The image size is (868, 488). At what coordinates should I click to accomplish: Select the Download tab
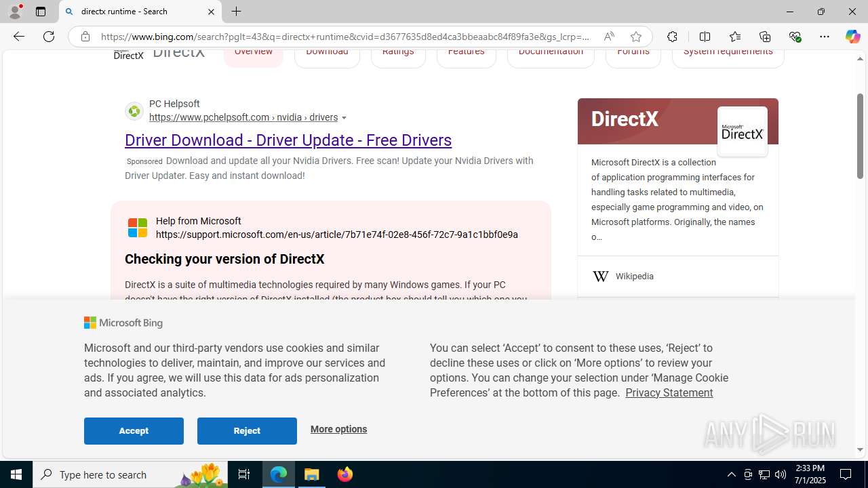tap(327, 56)
